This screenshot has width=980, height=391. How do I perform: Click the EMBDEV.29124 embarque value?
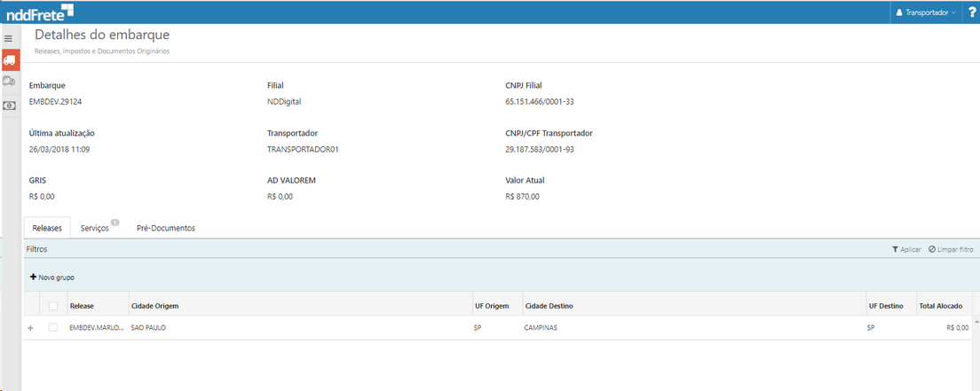(x=56, y=102)
